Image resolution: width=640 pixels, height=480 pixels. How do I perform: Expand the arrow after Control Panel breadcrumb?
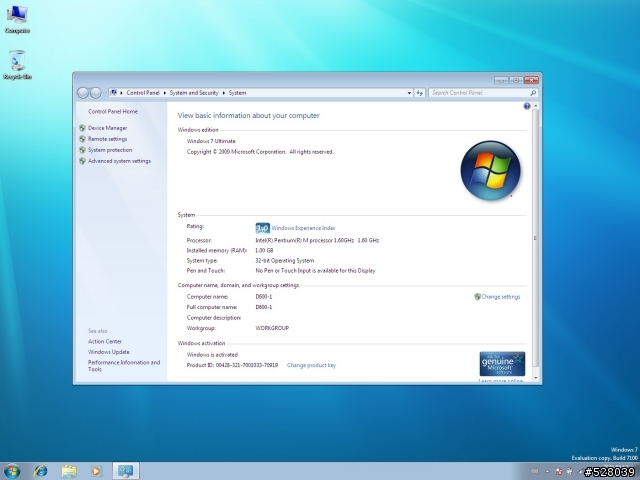tap(164, 93)
